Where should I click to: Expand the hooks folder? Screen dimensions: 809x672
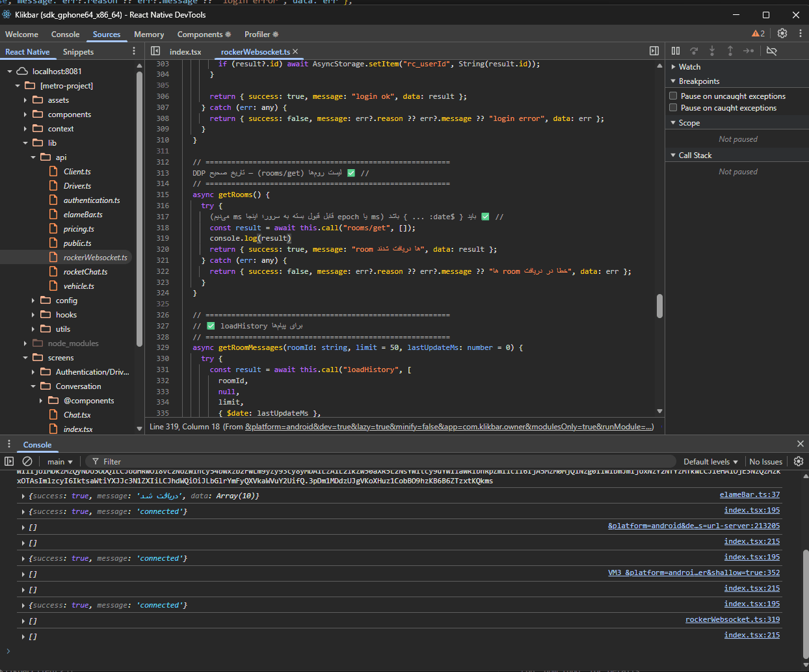point(33,315)
